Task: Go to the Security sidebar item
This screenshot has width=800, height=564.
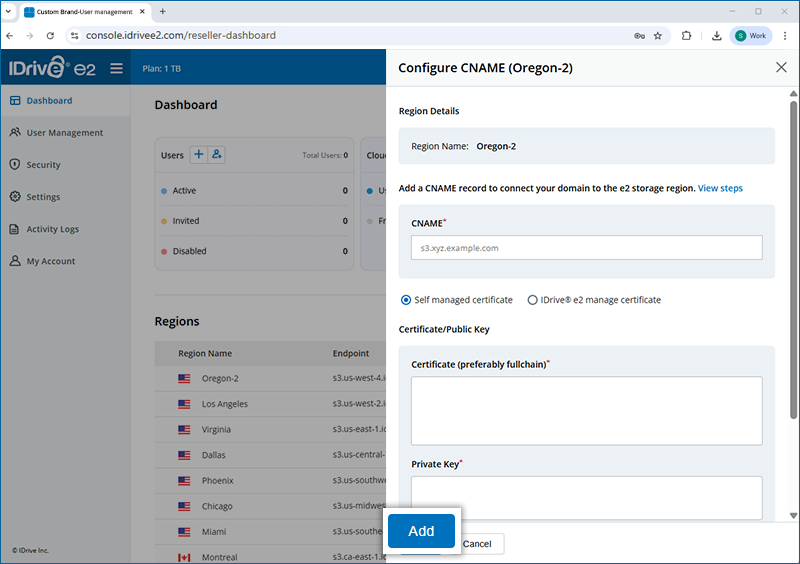Action: tap(65, 165)
